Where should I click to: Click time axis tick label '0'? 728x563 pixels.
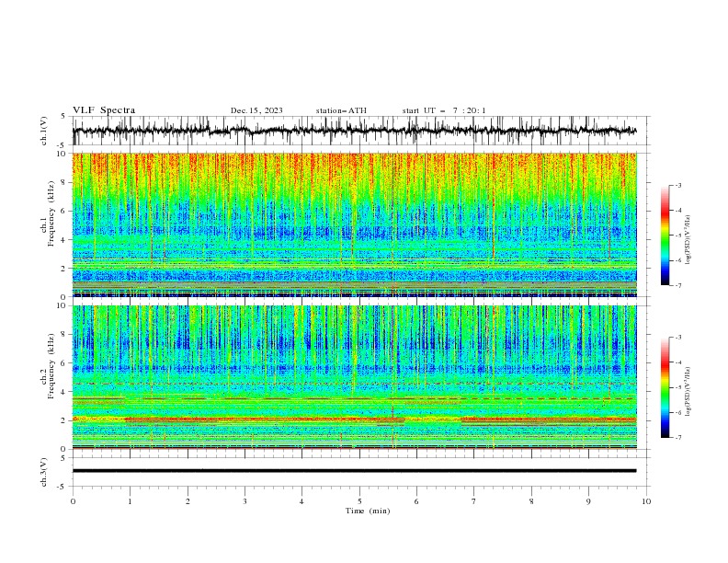[73, 501]
